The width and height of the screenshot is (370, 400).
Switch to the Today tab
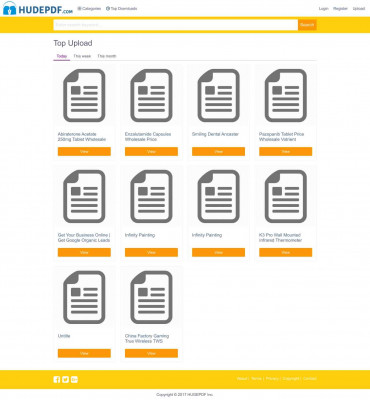tap(62, 56)
